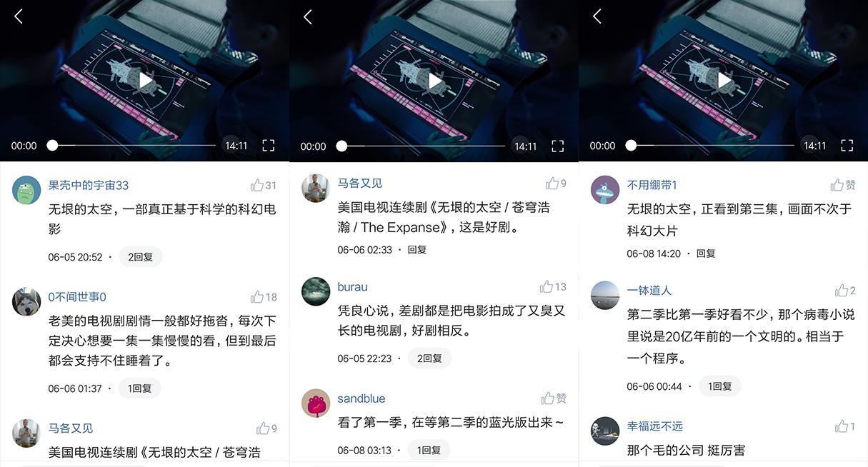Like the 不用绷带1 comment
The image size is (868, 467).
click(x=843, y=185)
